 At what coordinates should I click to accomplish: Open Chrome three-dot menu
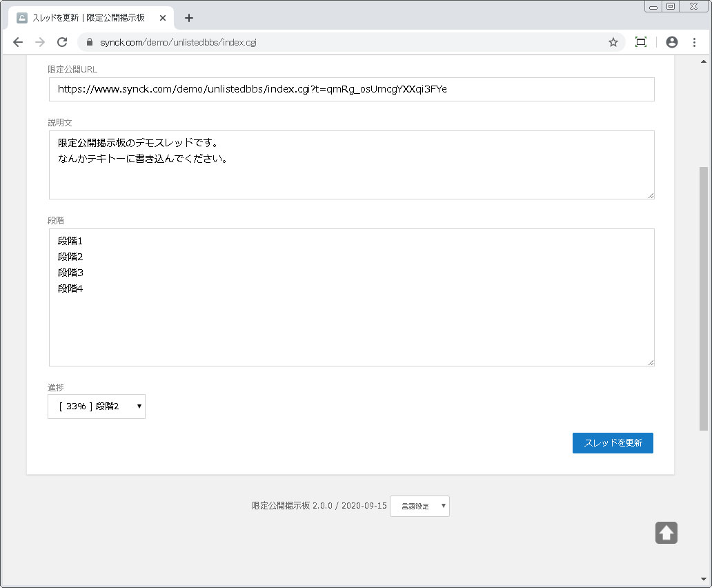[694, 42]
